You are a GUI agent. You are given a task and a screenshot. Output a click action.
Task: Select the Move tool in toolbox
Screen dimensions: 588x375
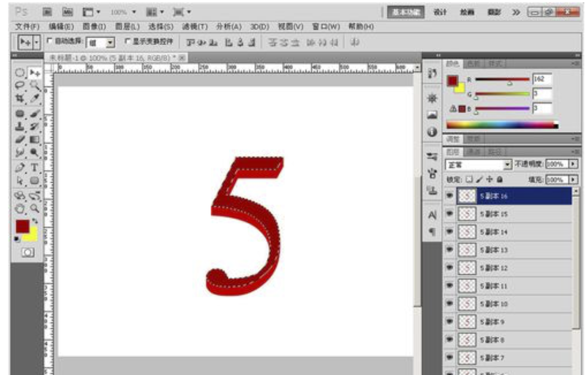pyautogui.click(x=35, y=73)
